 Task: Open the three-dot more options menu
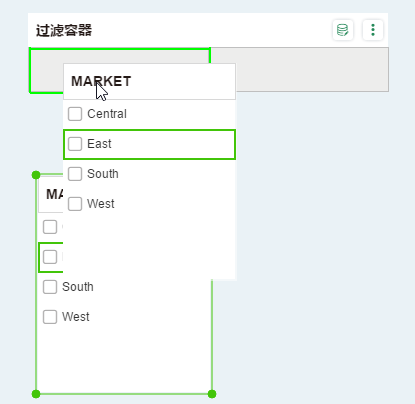click(373, 30)
